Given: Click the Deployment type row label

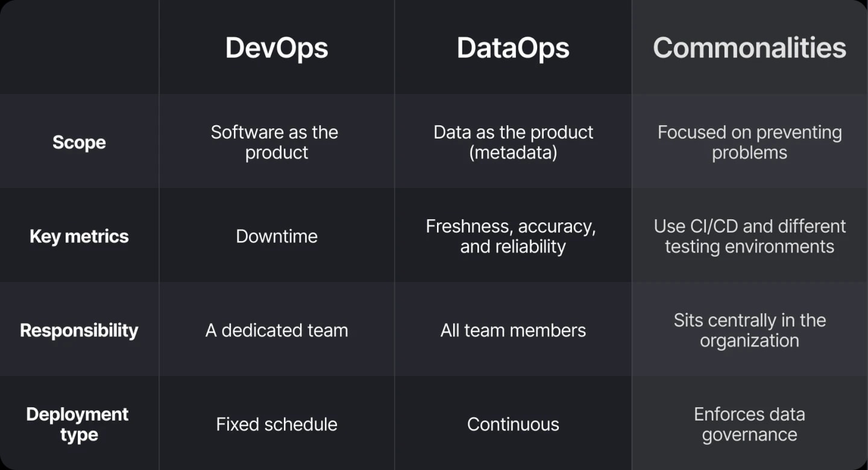Looking at the screenshot, I should coord(78,424).
